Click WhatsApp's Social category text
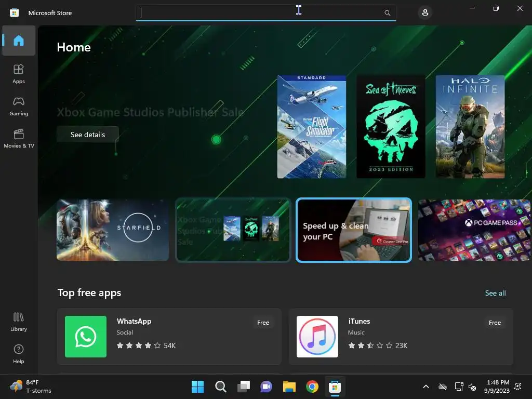Viewport: 532px width, 399px height. pos(125,332)
